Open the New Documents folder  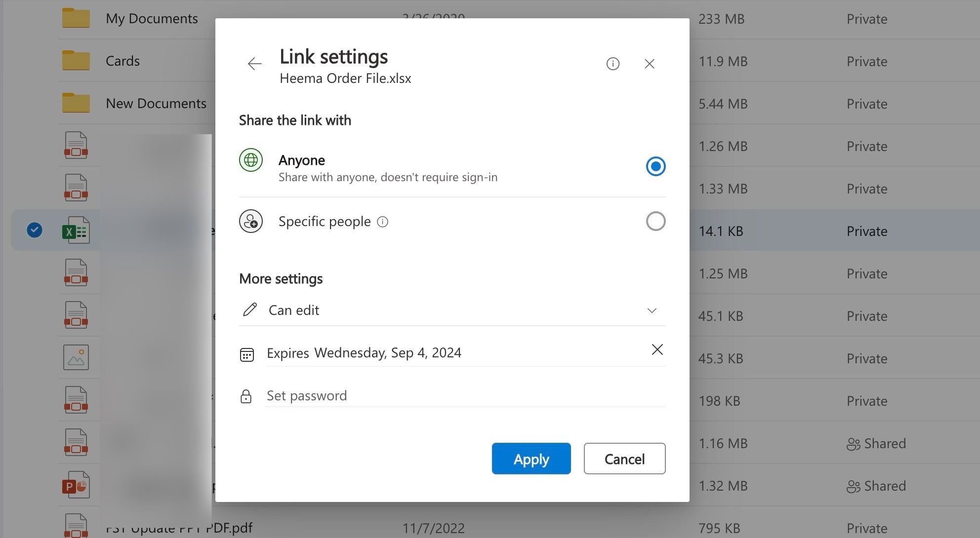pos(156,103)
